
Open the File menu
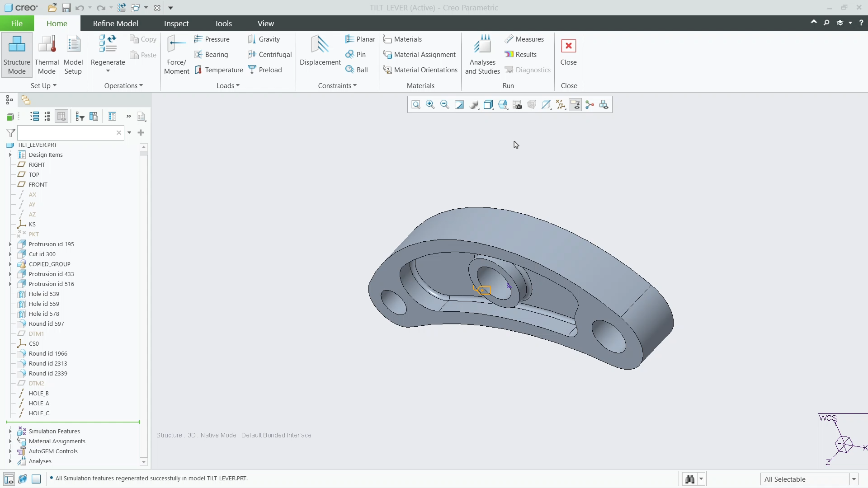point(17,23)
